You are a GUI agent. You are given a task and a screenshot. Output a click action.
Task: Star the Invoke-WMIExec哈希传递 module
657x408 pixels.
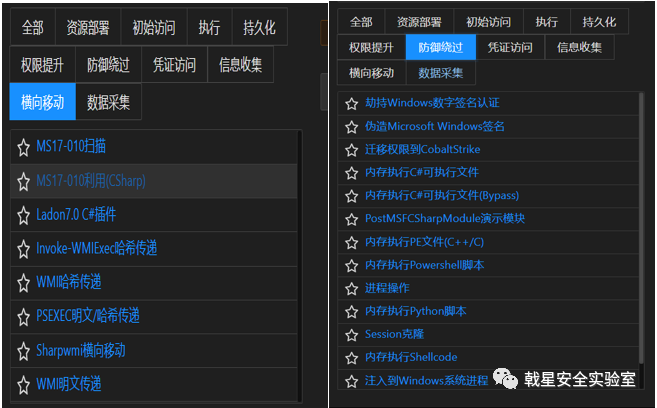(x=23, y=249)
